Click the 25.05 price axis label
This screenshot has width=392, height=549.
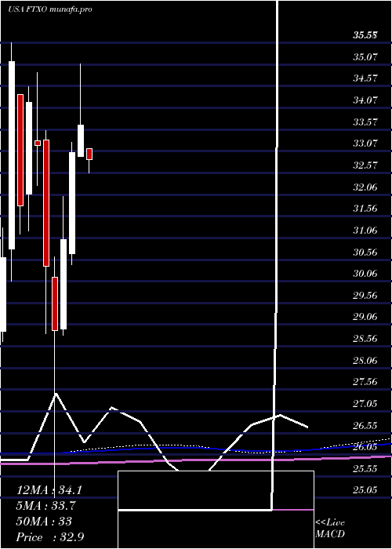(365, 490)
